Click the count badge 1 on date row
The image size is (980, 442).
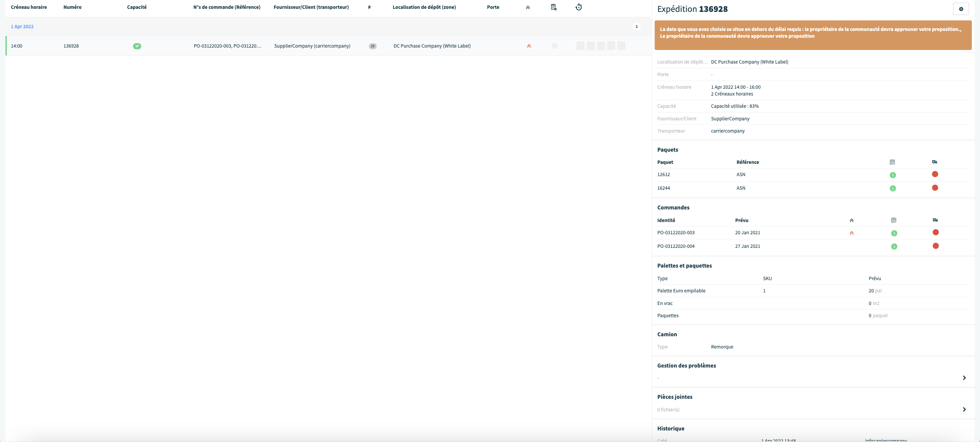pyautogui.click(x=636, y=27)
